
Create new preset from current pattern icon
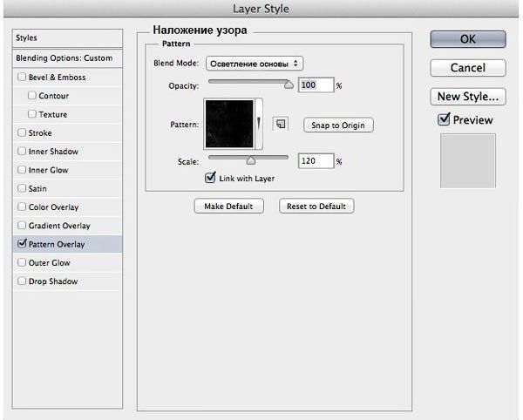(x=281, y=125)
